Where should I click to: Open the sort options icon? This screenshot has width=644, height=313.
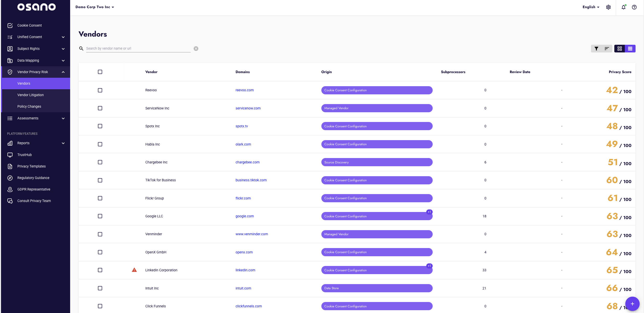coord(607,49)
